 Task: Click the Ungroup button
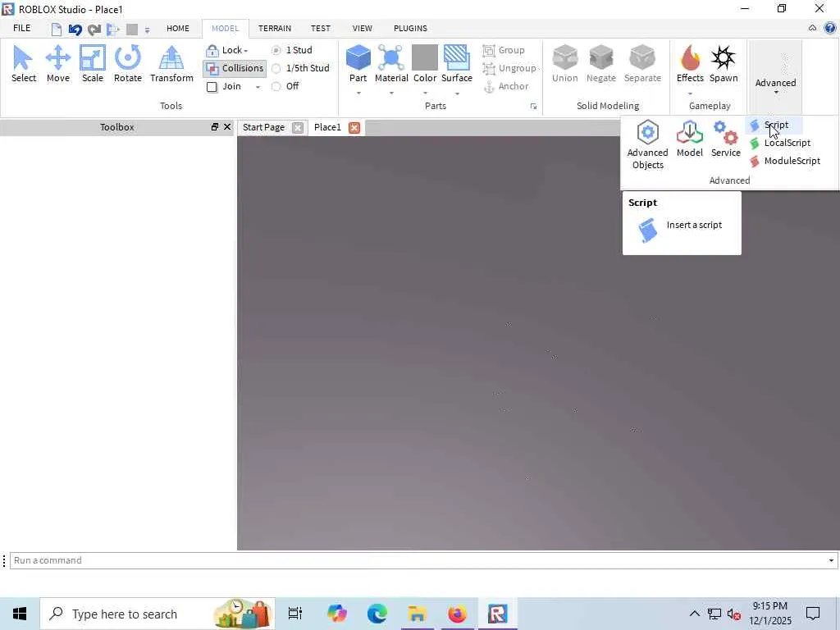click(509, 69)
